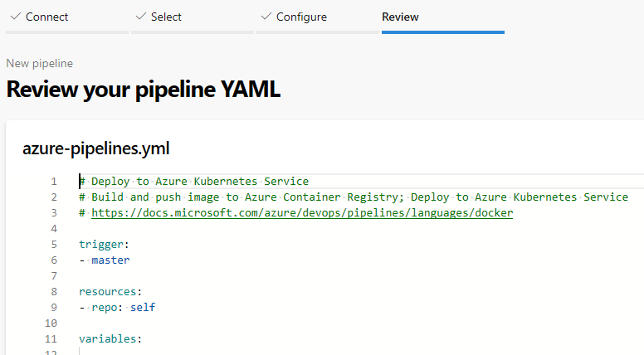
Task: Click the 'resources:' keyword in the editor
Action: (x=110, y=292)
